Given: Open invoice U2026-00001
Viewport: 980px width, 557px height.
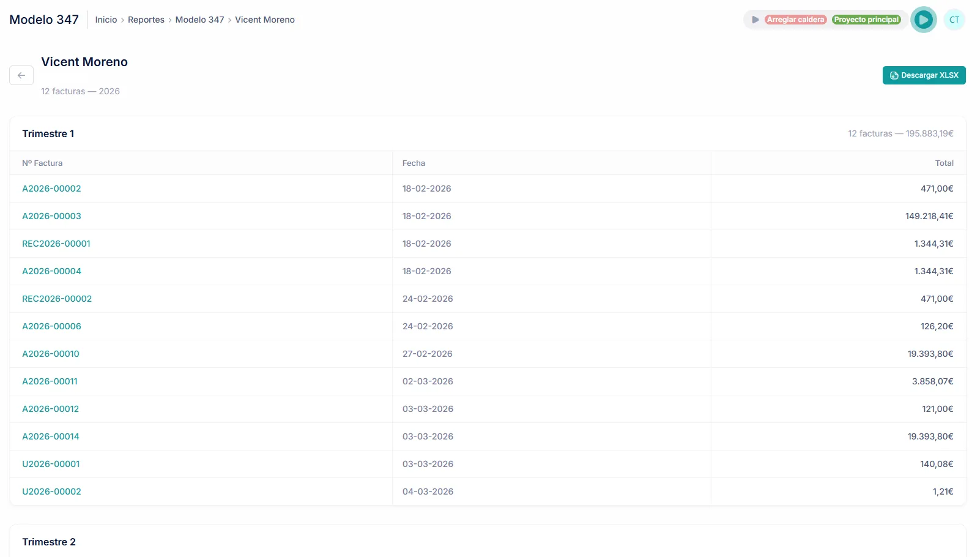Looking at the screenshot, I should click(51, 464).
